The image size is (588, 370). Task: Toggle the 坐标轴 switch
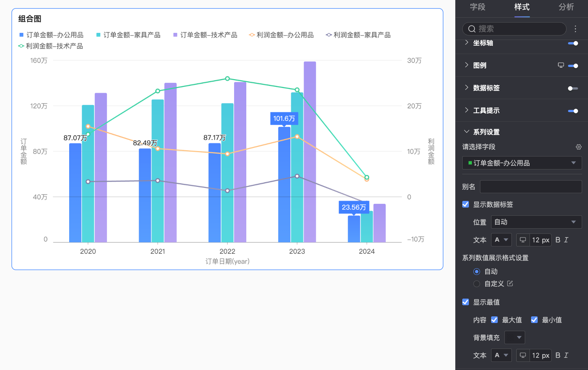pos(573,43)
